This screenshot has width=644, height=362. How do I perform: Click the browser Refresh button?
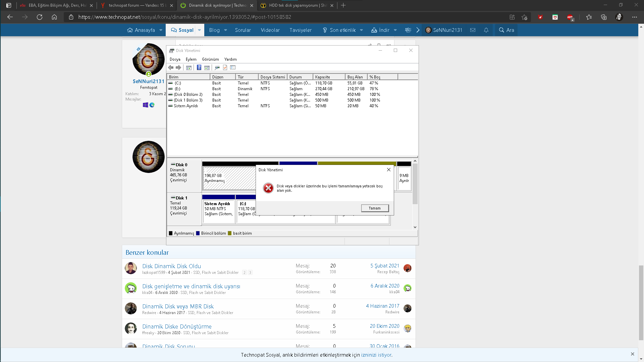coord(40,17)
